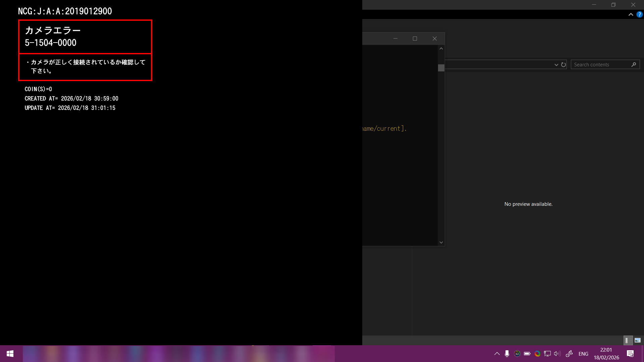Open the clock and date flyout
This screenshot has width=644, height=362.
tap(606, 354)
